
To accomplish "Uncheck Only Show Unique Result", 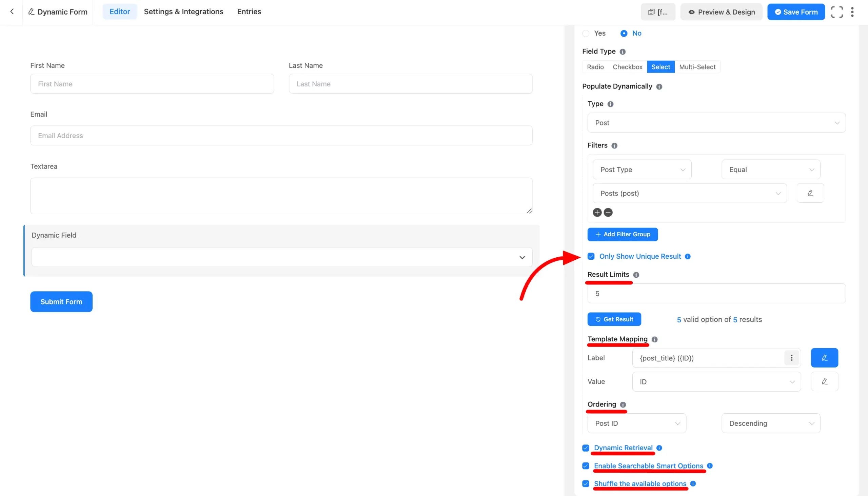I will pyautogui.click(x=591, y=256).
